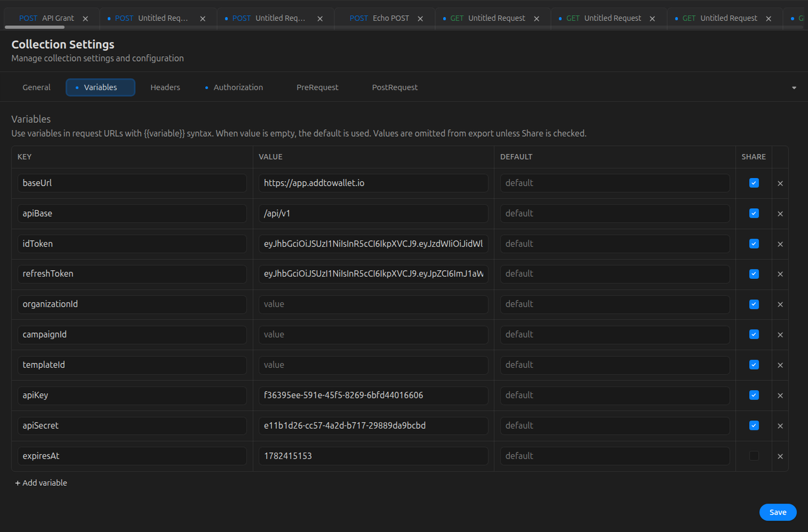Remove the refreshToken variable row

tap(780, 275)
